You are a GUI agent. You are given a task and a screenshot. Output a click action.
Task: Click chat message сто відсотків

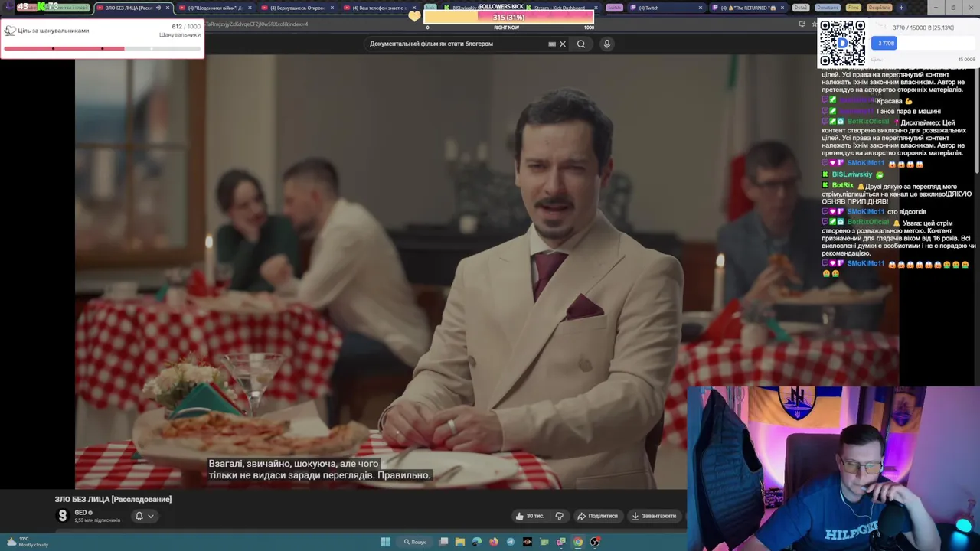pos(907,212)
